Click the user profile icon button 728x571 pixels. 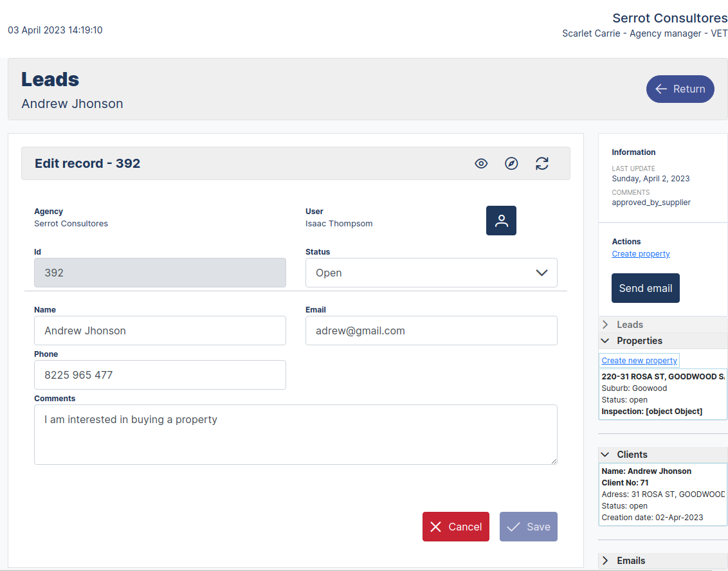pos(501,221)
